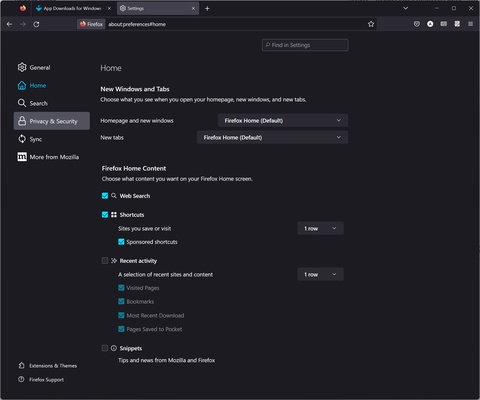Open the Homepage and new windows dropdown
Image resolution: width=480 pixels, height=400 pixels.
(283, 120)
